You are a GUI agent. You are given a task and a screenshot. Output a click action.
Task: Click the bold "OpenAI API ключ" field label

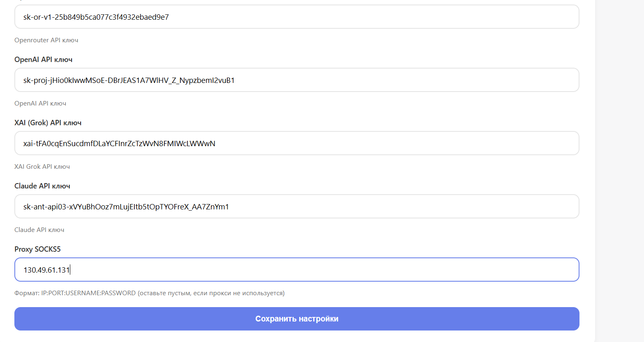[43, 60]
